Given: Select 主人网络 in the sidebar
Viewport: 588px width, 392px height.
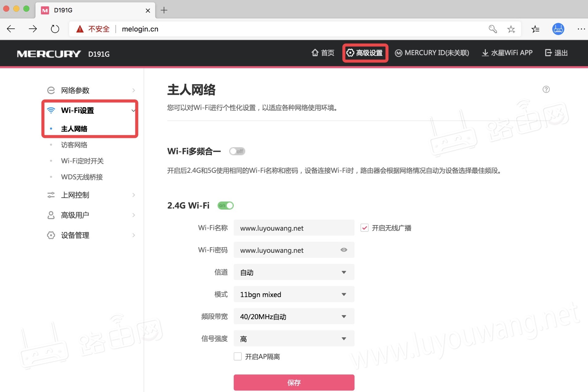Looking at the screenshot, I should (74, 129).
